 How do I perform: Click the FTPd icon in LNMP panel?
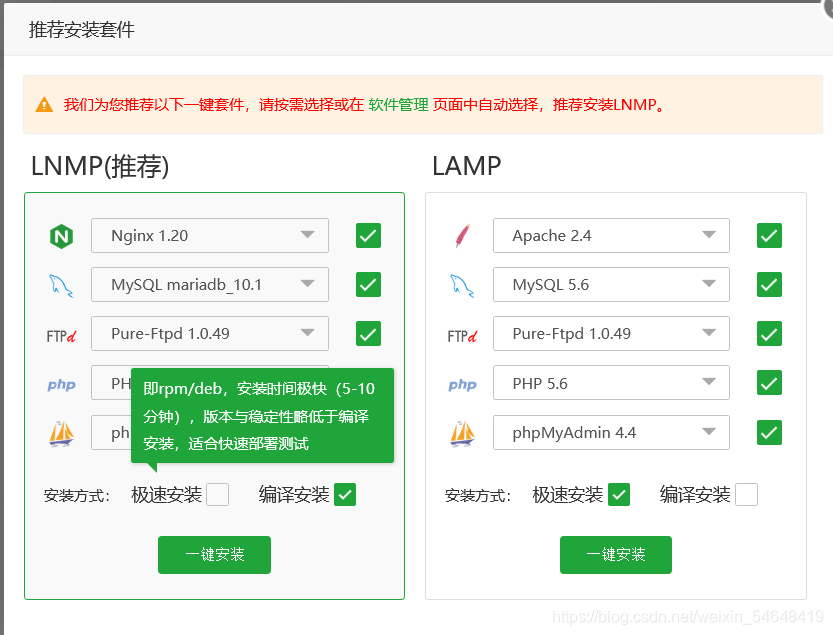tap(62, 336)
